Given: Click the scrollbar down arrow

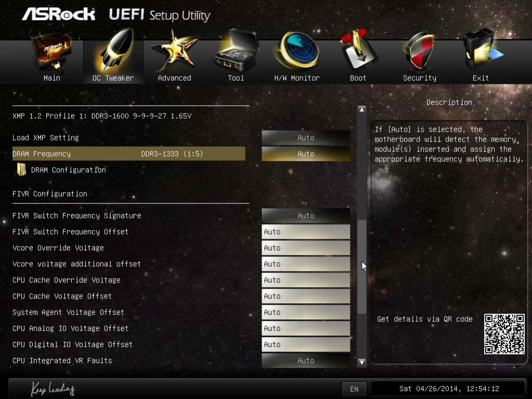Looking at the screenshot, I should (x=362, y=362).
